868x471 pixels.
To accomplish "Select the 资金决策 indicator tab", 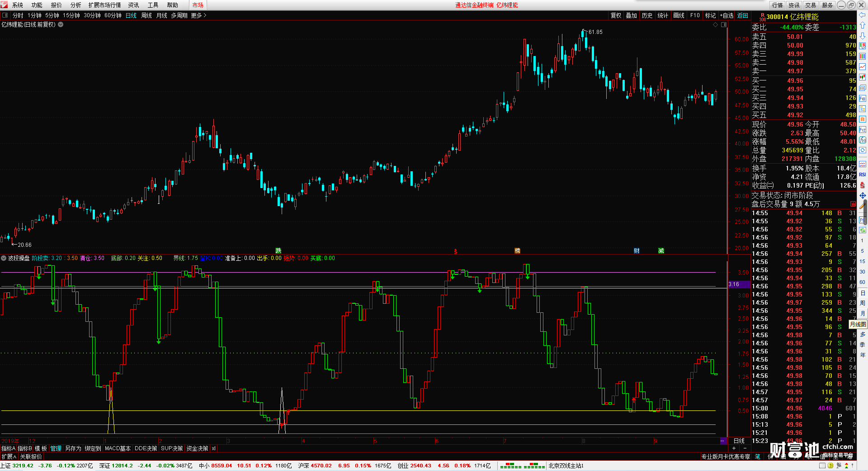I will coord(197,448).
